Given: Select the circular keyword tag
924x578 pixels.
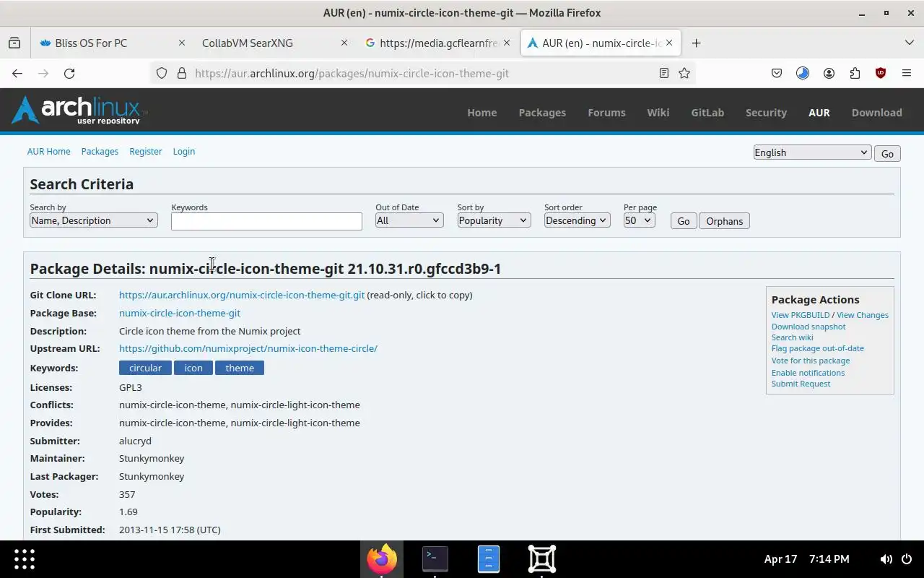Looking at the screenshot, I should (145, 368).
